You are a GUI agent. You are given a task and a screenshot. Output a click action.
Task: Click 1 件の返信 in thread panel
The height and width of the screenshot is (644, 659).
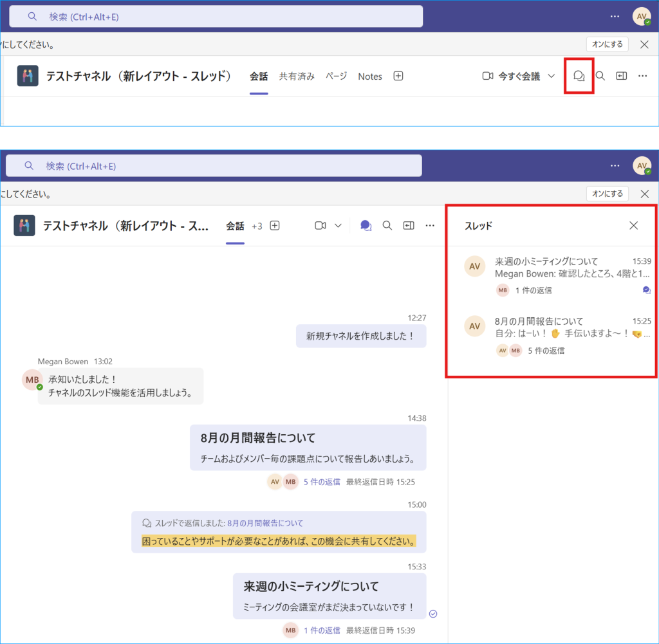click(x=534, y=290)
